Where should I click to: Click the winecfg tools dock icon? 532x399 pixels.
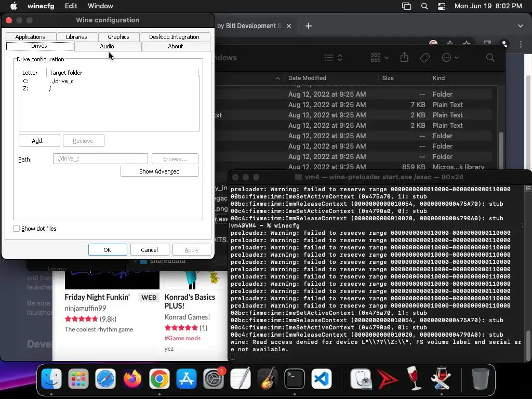441,379
